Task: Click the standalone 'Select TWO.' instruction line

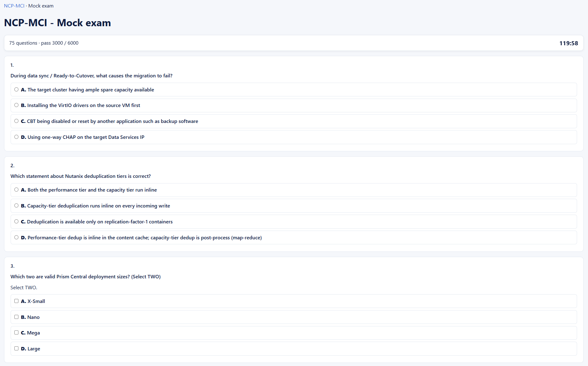Action: click(24, 288)
